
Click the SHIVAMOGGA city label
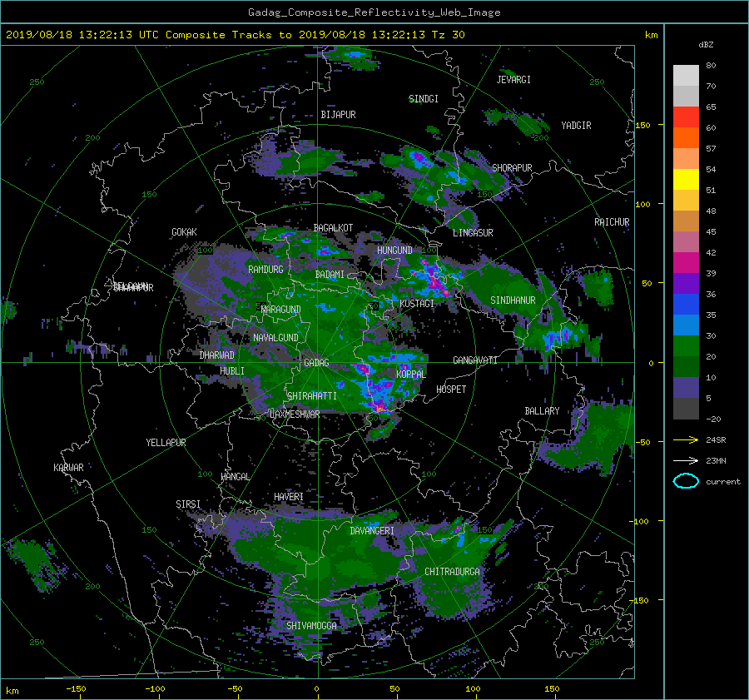click(311, 626)
